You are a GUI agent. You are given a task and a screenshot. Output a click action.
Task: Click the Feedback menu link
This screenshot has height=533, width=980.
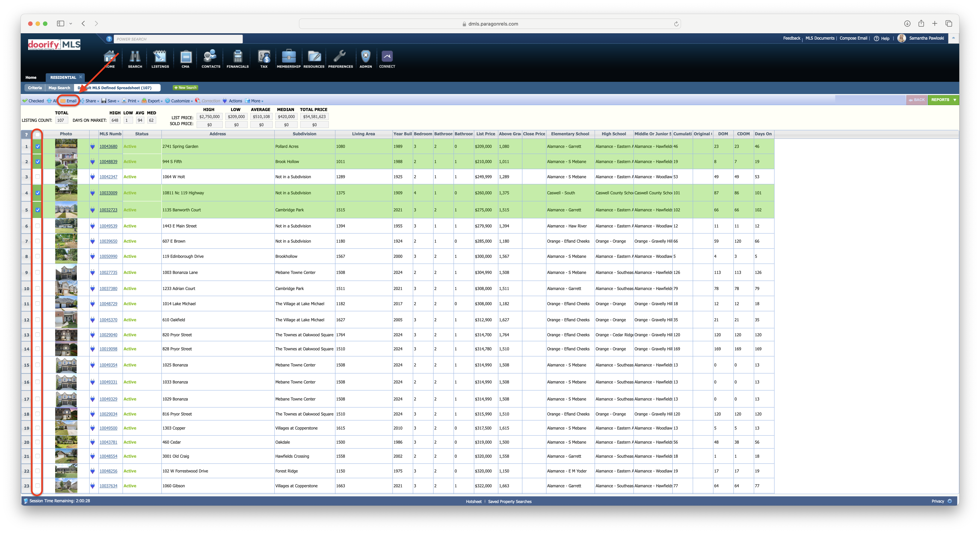tap(792, 38)
